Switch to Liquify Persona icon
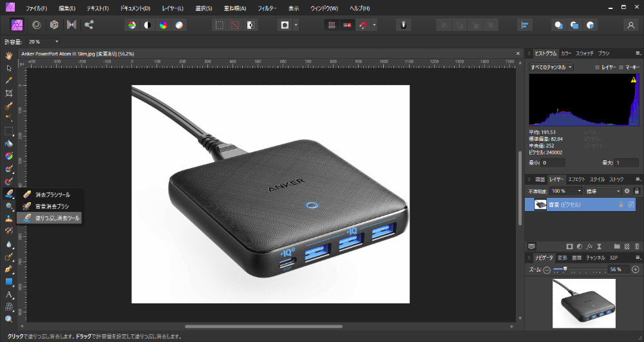Image resolution: width=644 pixels, height=342 pixels. pyautogui.click(x=37, y=24)
